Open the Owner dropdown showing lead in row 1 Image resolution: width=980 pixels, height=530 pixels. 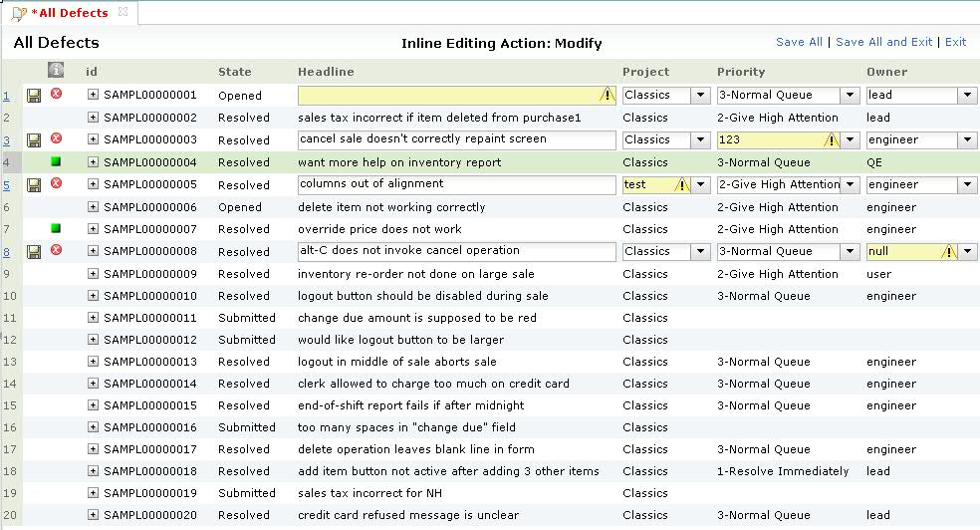(967, 96)
